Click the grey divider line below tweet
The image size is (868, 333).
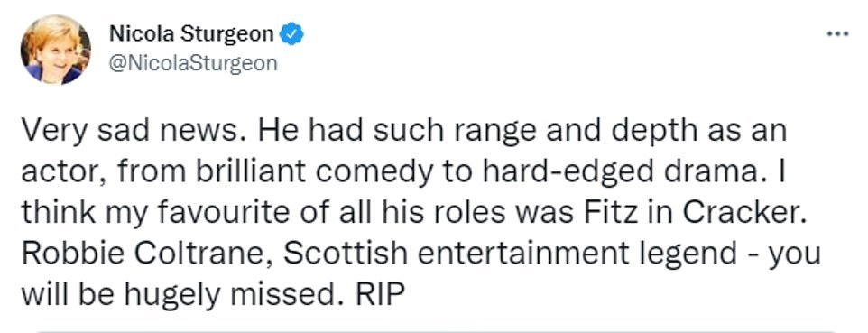(436, 331)
